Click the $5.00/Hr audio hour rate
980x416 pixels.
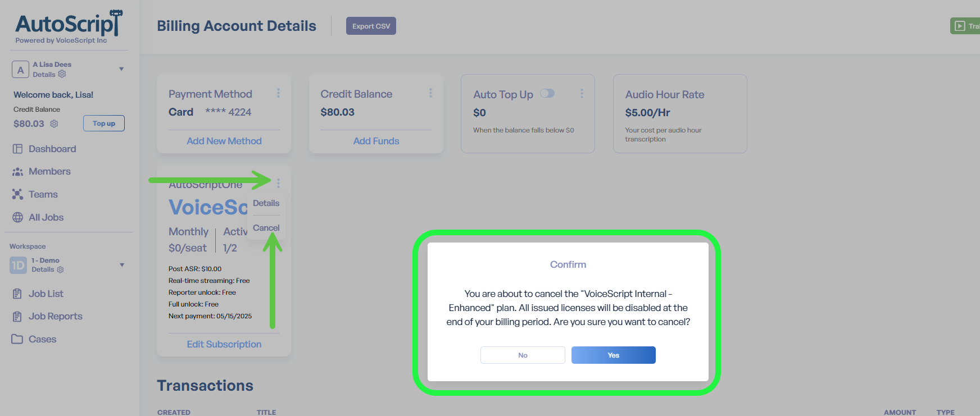point(647,113)
